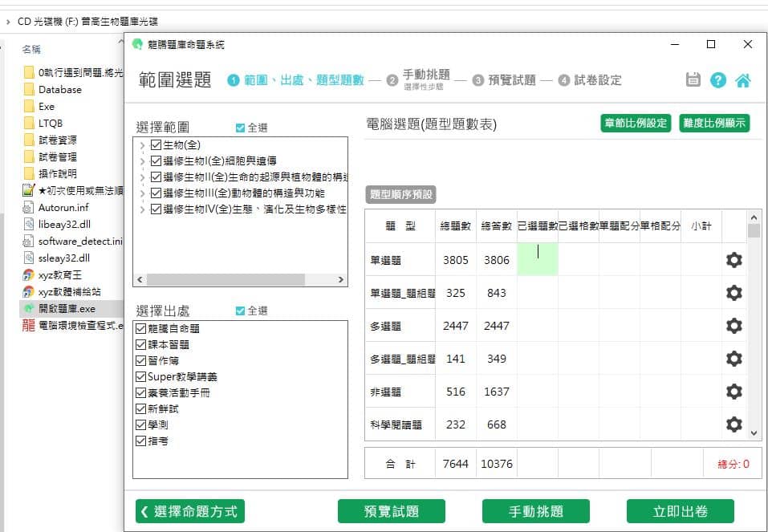Open settings gear for 多選題_題組題 row
Viewport: 768px width, 532px height.
[733, 359]
